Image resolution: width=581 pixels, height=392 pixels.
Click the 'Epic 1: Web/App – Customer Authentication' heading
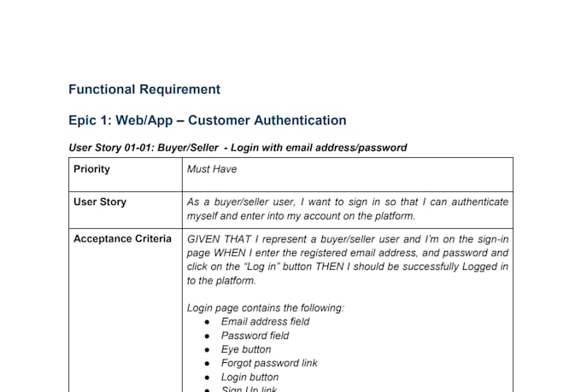(208, 120)
